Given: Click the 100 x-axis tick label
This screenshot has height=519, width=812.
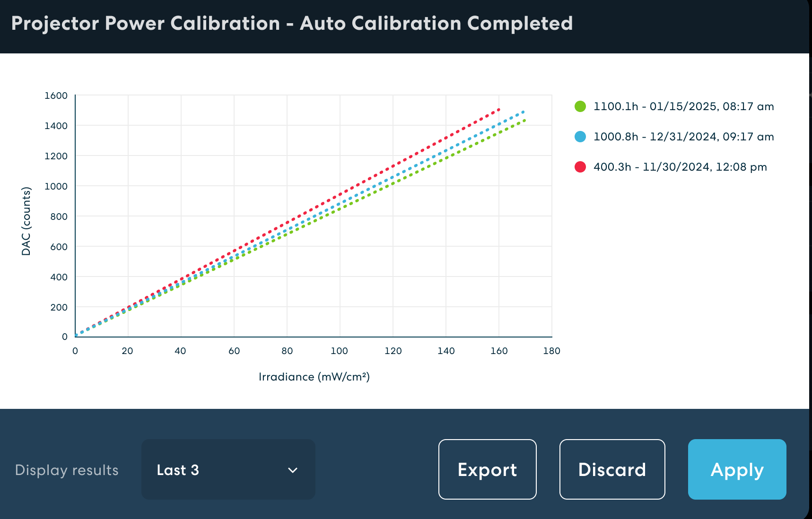Looking at the screenshot, I should pyautogui.click(x=339, y=351).
